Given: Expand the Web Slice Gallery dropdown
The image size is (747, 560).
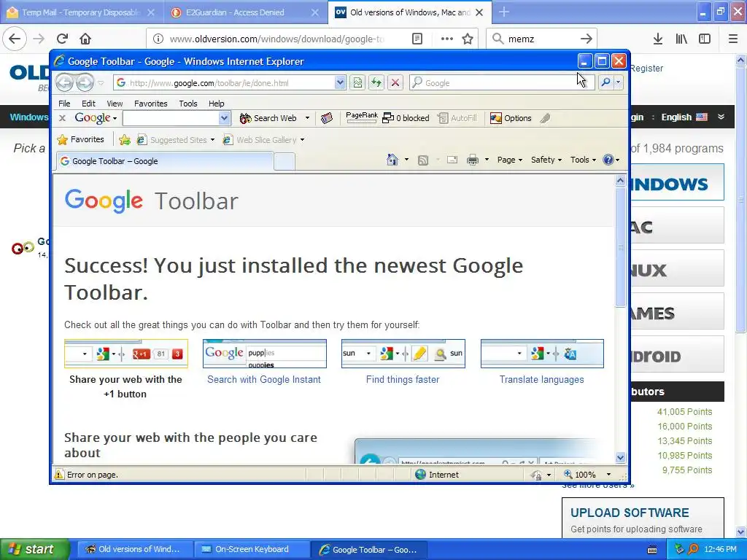Looking at the screenshot, I should (x=303, y=140).
